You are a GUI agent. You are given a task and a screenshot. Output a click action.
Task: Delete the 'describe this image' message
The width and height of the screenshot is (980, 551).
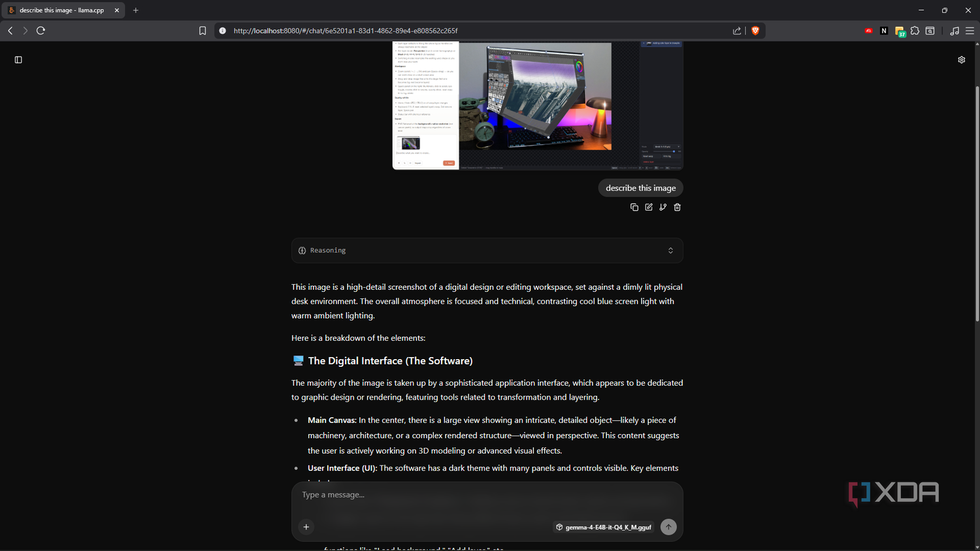[678, 207]
